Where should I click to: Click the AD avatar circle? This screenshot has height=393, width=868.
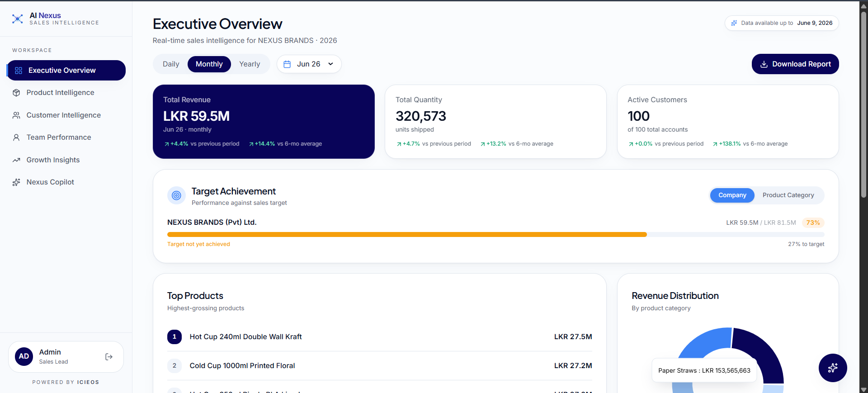pyautogui.click(x=24, y=356)
